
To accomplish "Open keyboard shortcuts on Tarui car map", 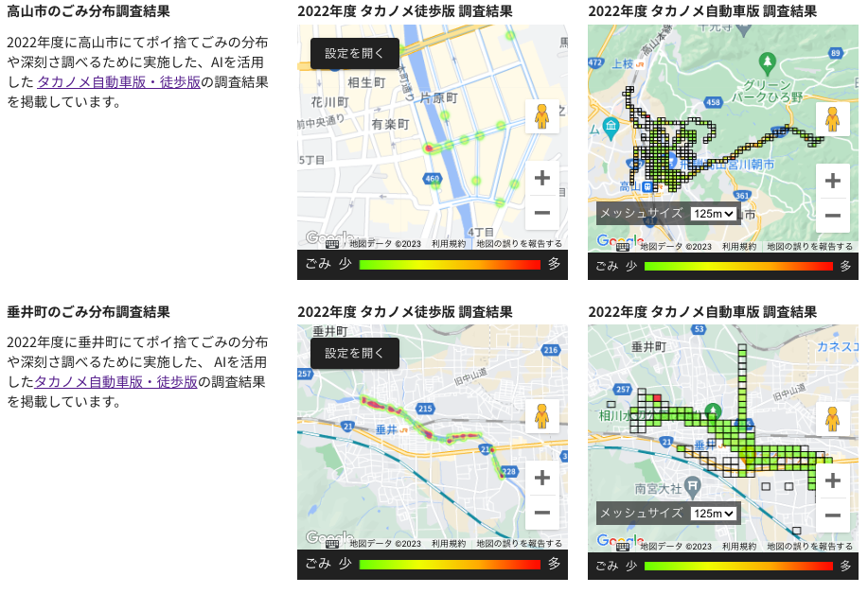I will pos(623,547).
